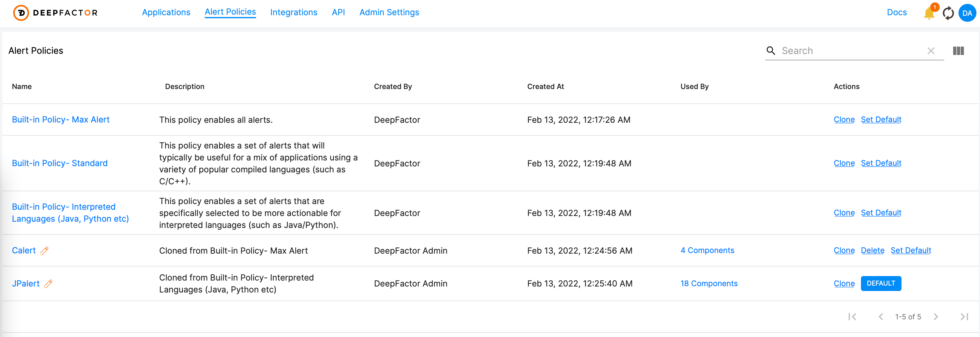Click the Created At column header
This screenshot has height=337, width=980.
coord(545,86)
